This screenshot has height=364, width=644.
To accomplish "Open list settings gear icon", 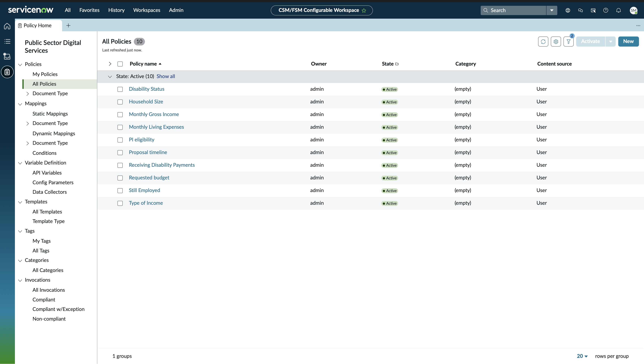I will click(x=556, y=42).
